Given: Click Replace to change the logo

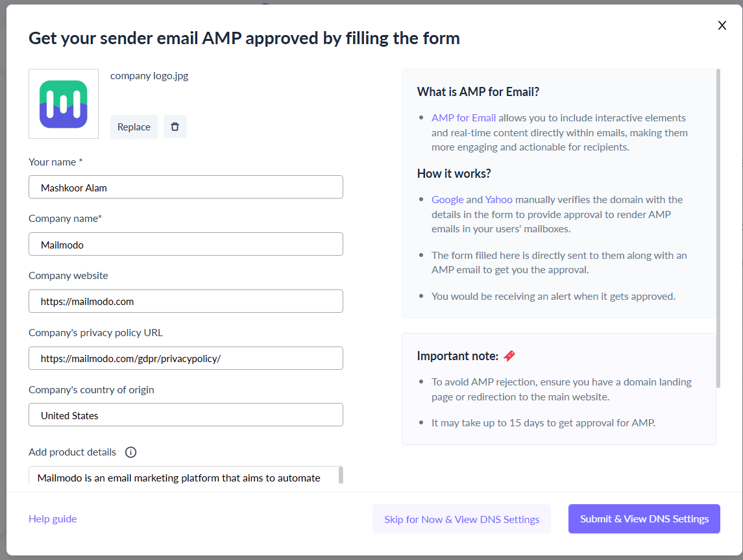Looking at the screenshot, I should coord(133,127).
